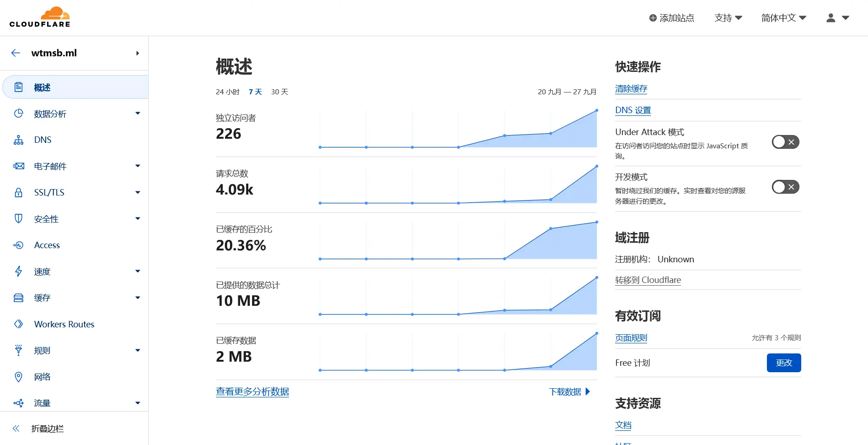
Task: Click the 清除缓存 link
Action: pos(631,89)
